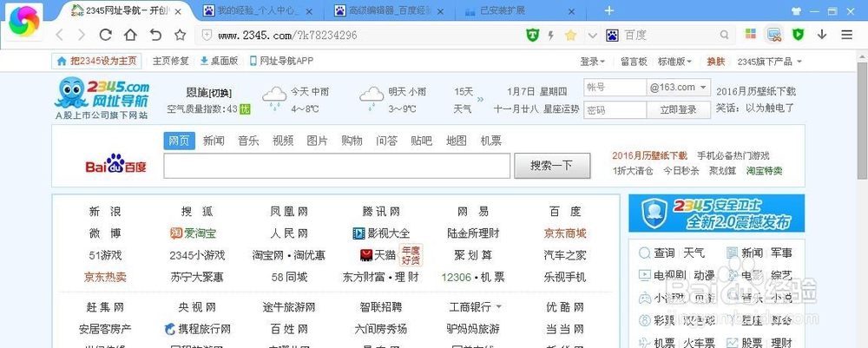Open the 12306 link
The width and height of the screenshot is (868, 348).
tap(457, 277)
